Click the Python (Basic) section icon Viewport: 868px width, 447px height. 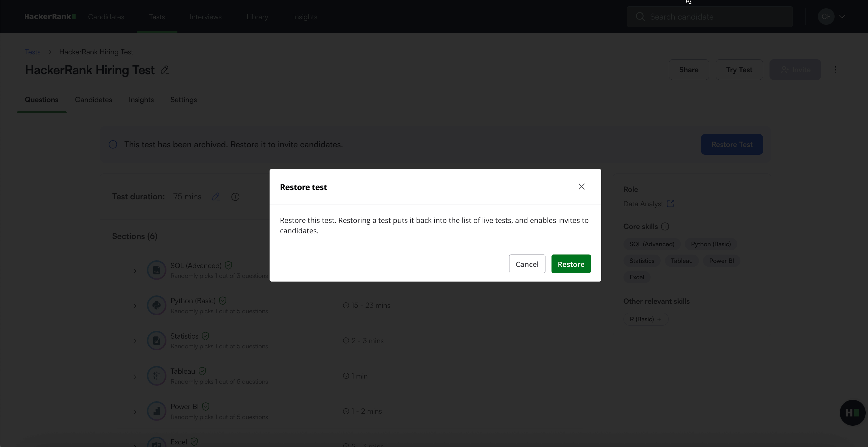click(156, 305)
